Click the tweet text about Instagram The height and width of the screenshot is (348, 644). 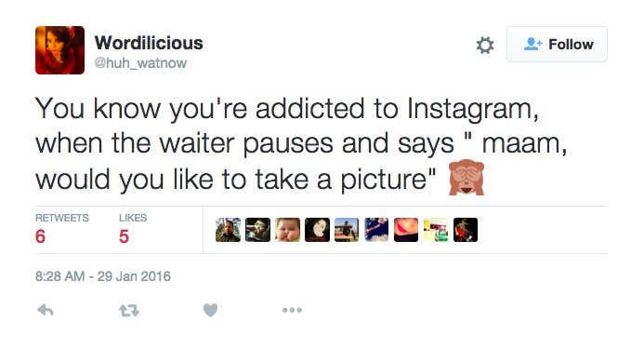301,144
